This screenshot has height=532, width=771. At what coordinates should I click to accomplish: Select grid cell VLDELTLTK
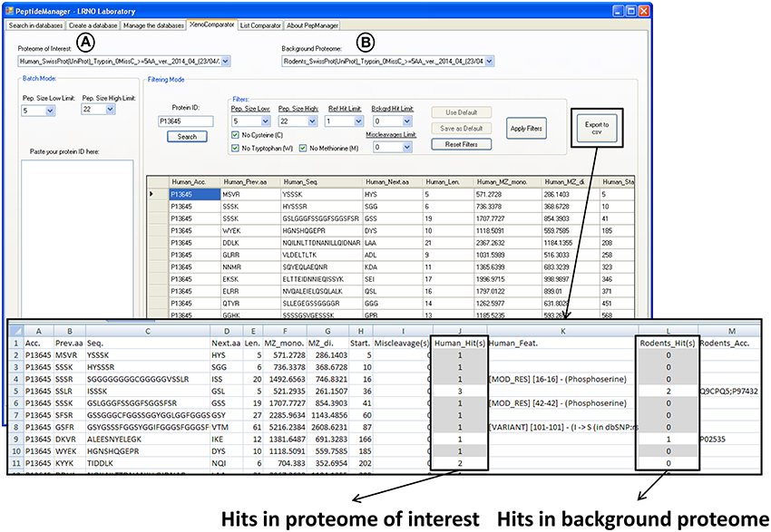[322, 255]
